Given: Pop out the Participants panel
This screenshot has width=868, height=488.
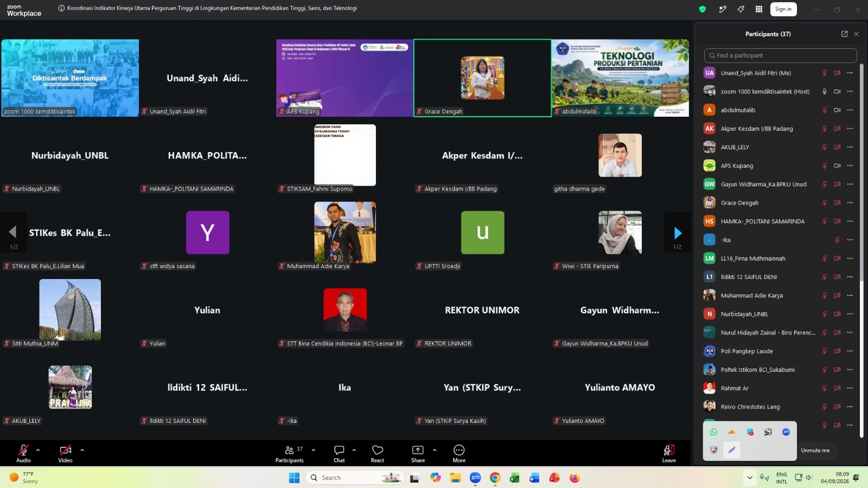Looking at the screenshot, I should click(844, 34).
